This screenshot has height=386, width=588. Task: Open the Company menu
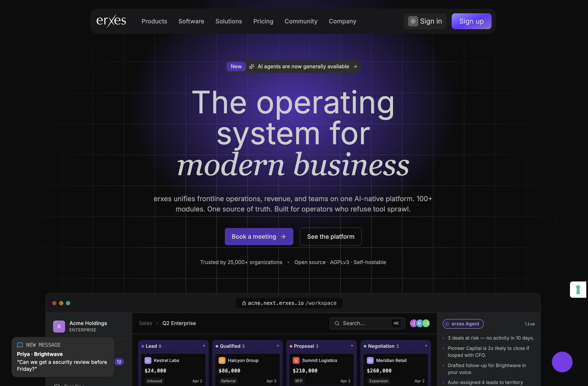(343, 21)
